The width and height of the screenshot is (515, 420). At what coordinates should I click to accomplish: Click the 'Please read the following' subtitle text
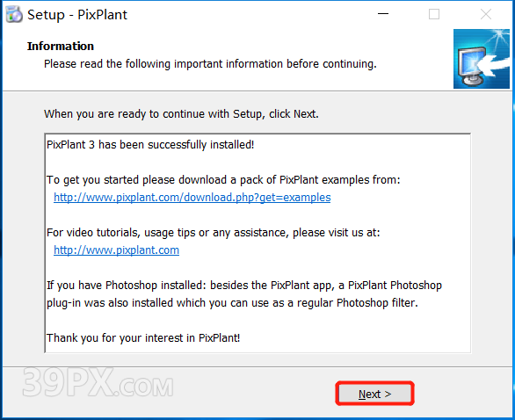[210, 64]
